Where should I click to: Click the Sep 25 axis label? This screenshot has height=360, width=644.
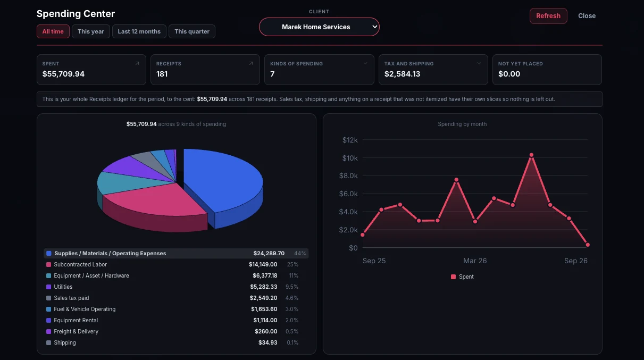(374, 261)
